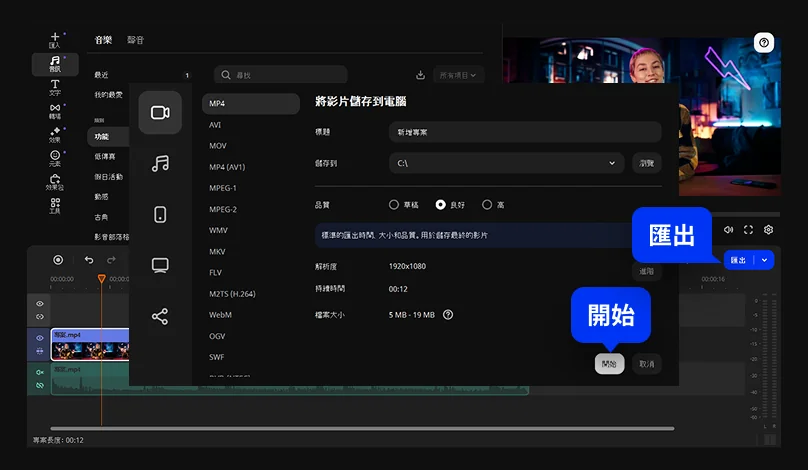Toggle visibility eye on the top overlay track
This screenshot has height=470, width=808.
coord(40,304)
